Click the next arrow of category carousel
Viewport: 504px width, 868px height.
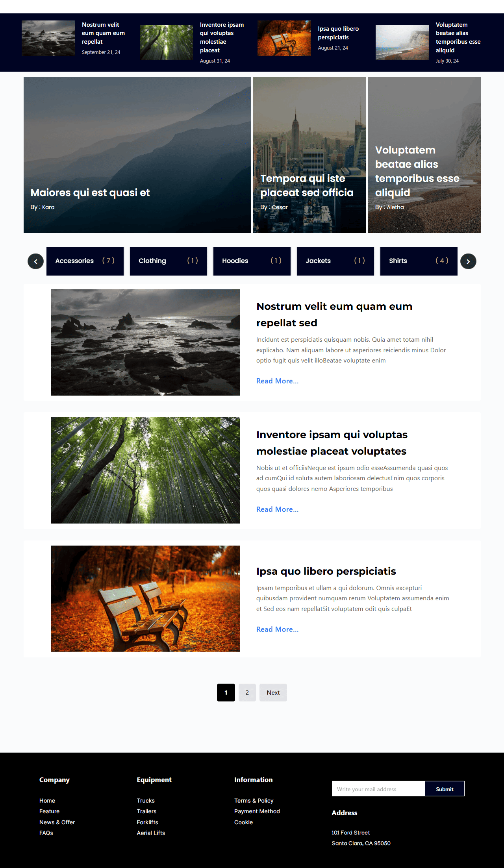click(468, 261)
